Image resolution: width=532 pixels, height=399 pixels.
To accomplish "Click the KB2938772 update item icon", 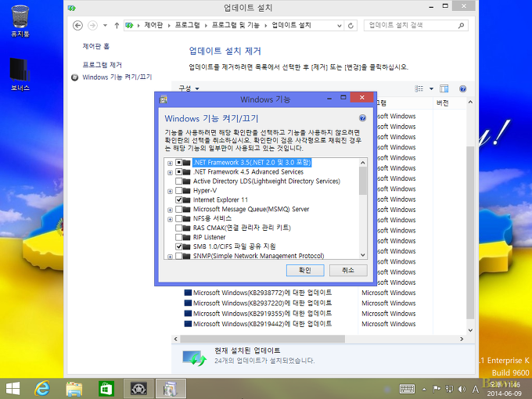I will (188, 293).
